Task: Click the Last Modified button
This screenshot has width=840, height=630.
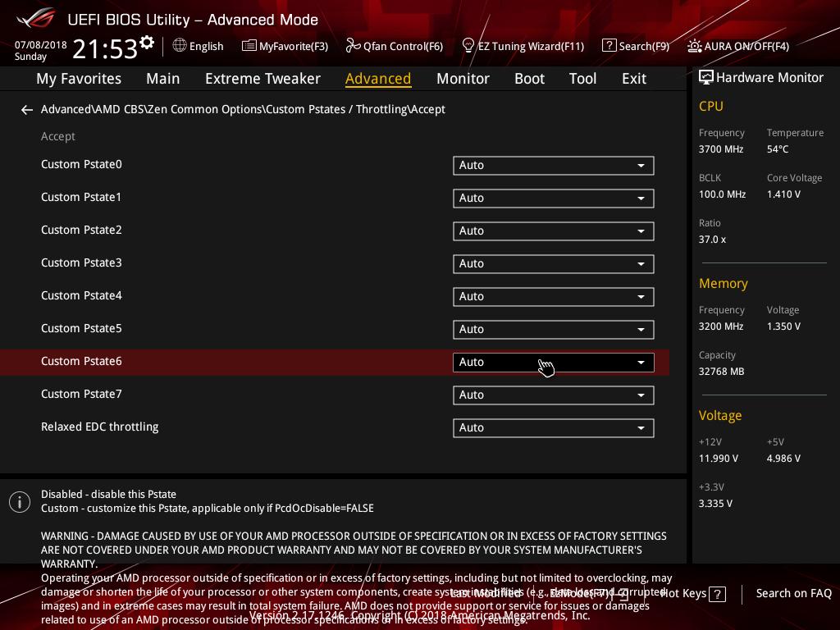Action: pos(486,594)
